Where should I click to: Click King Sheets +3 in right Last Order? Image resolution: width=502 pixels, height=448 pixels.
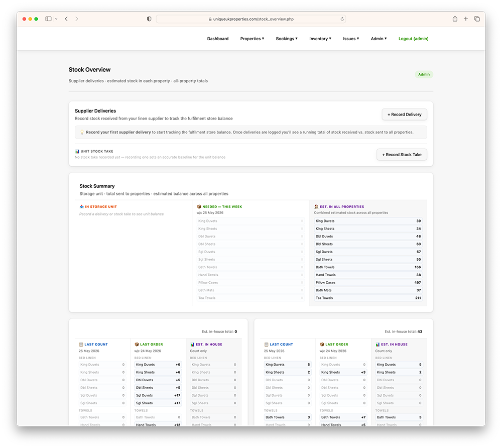343,373
